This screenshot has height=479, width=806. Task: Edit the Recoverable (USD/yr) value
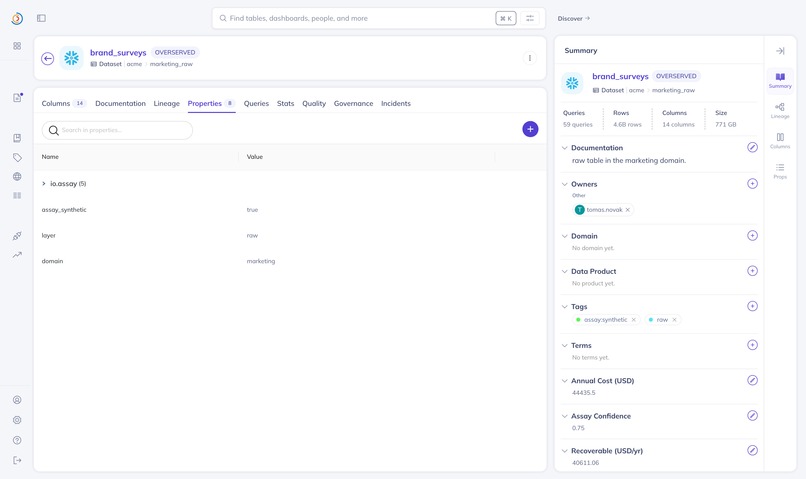(x=752, y=450)
